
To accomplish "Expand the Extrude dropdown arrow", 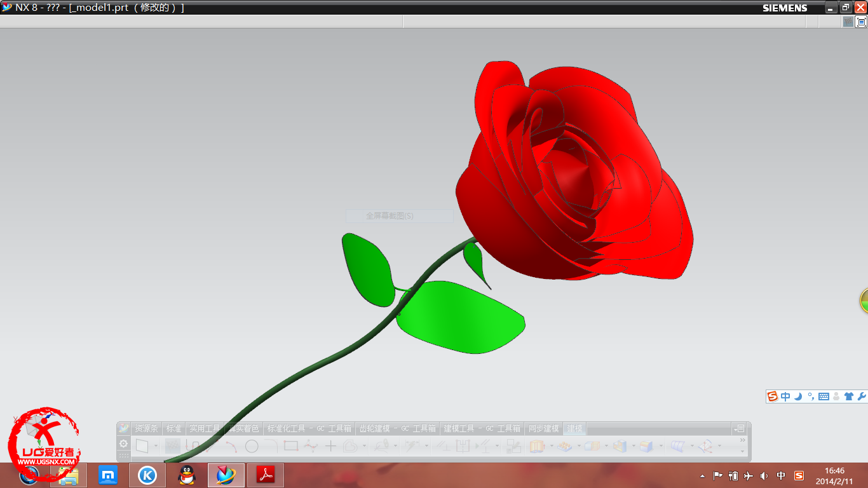I will [552, 446].
